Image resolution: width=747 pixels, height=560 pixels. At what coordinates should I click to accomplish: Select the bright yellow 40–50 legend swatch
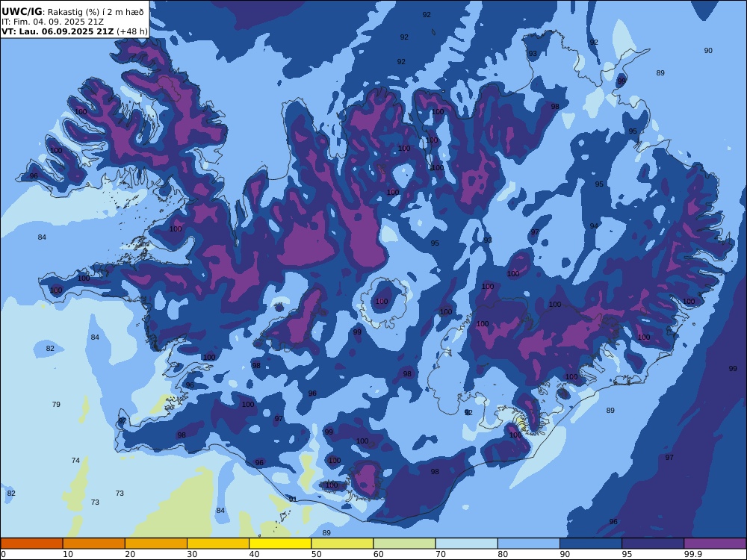280,544
